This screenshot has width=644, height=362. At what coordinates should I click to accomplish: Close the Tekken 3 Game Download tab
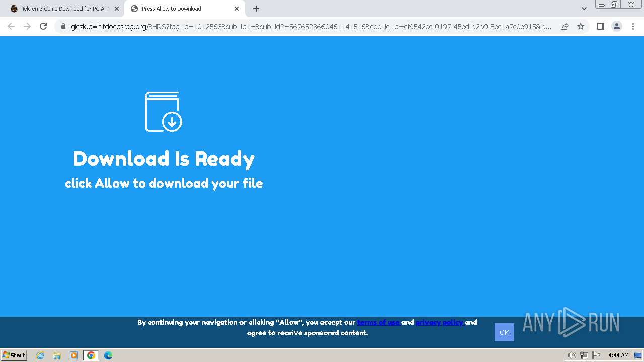pos(116,9)
